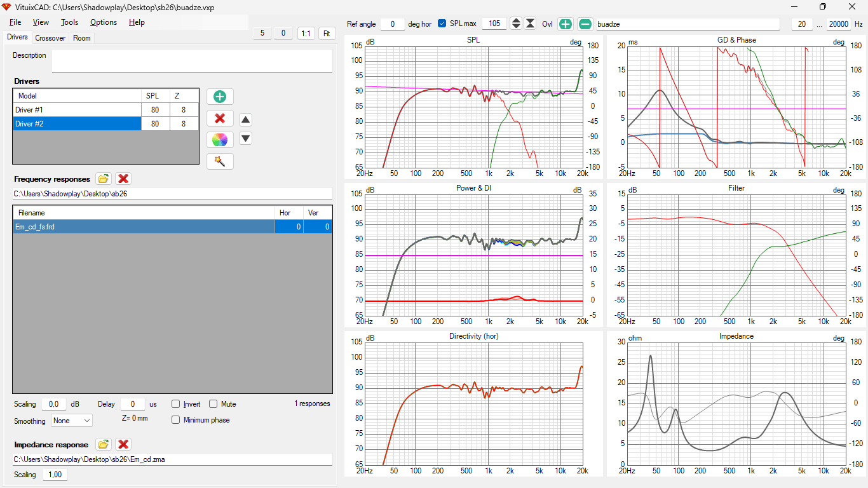
Task: Check the Minimum phase option
Action: [x=176, y=420]
